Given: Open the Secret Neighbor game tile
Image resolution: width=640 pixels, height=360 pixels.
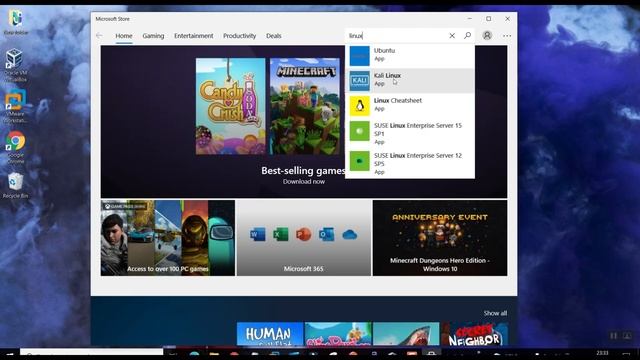Looking at the screenshot, I should point(475,334).
